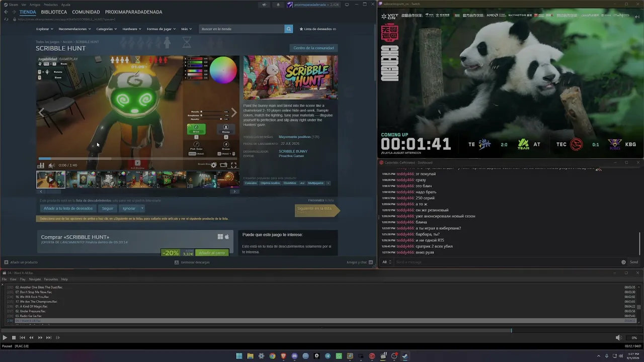Click the Multijugador tag

point(315,183)
